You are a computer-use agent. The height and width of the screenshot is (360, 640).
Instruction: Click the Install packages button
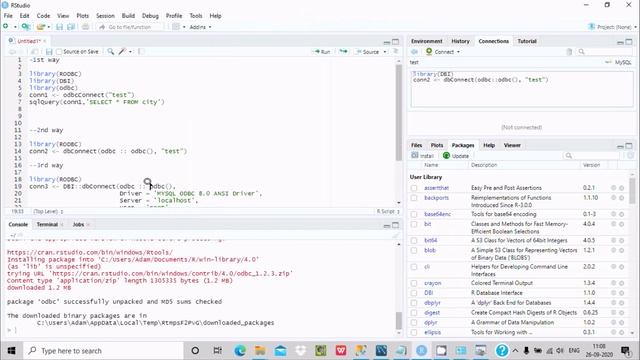[x=422, y=156]
